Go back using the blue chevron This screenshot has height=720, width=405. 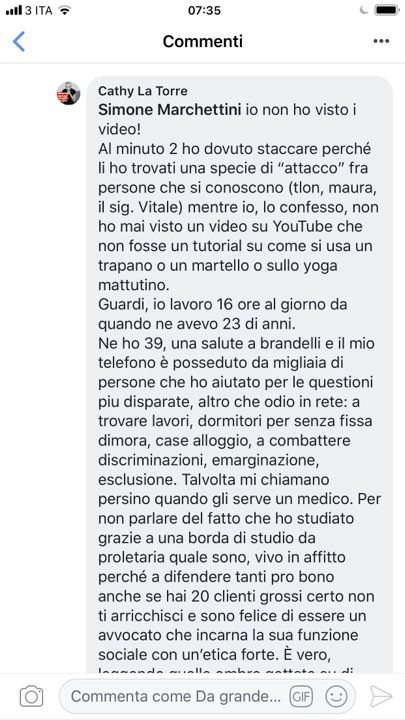point(19,41)
